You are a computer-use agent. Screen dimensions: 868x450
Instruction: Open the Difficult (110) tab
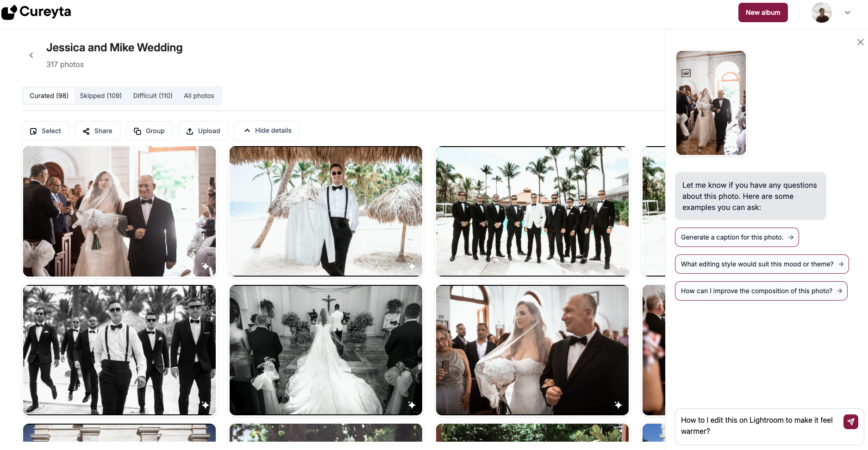(153, 96)
